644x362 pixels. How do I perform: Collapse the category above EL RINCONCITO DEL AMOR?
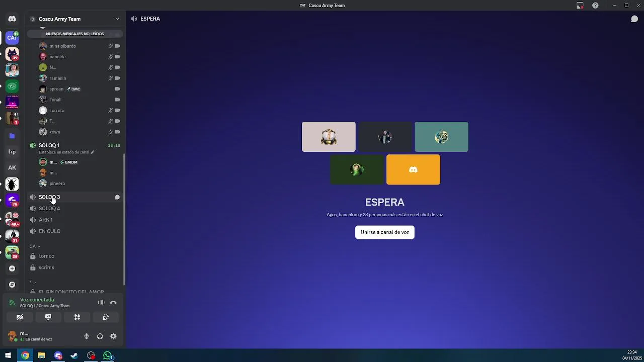pyautogui.click(x=33, y=282)
